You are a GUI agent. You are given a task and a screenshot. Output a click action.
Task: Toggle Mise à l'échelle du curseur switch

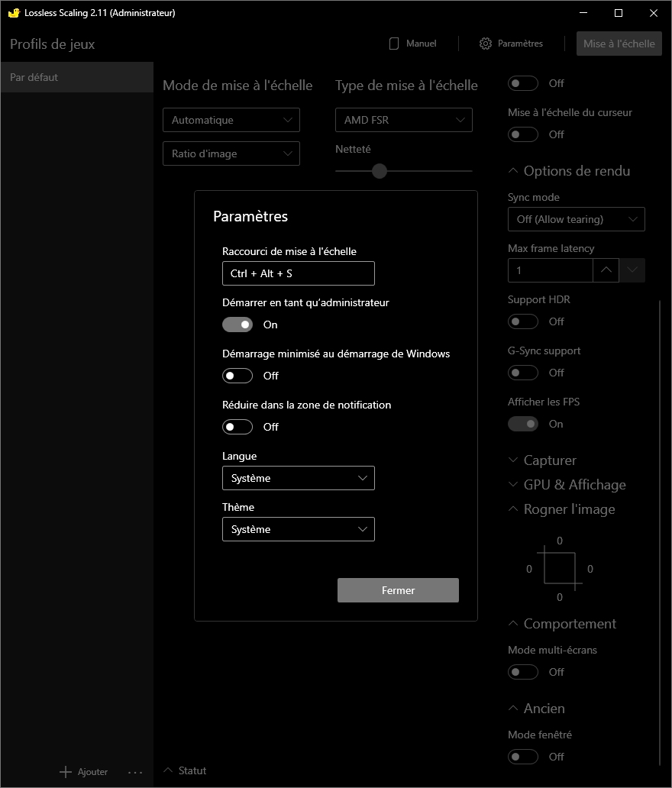click(x=523, y=134)
